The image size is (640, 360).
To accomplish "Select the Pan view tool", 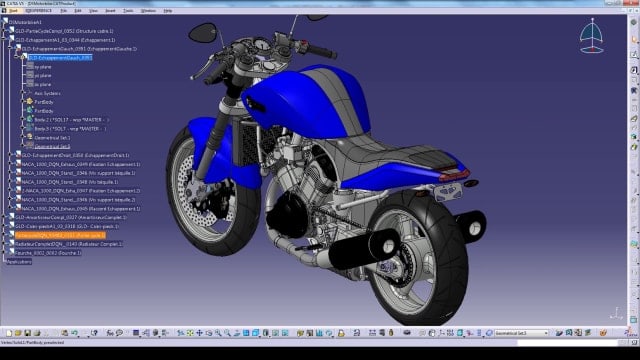I will click(x=199, y=333).
